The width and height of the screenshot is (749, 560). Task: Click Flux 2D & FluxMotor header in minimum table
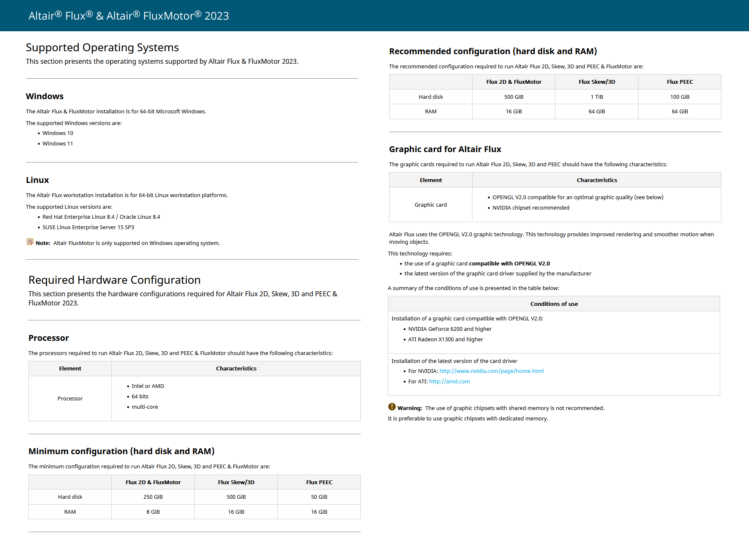click(153, 482)
